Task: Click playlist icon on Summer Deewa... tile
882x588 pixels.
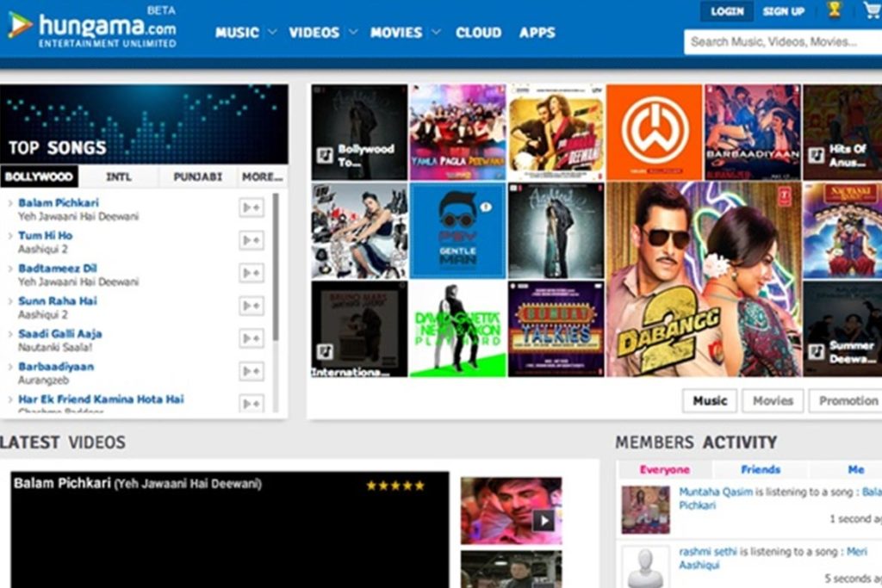Action: coord(817,352)
